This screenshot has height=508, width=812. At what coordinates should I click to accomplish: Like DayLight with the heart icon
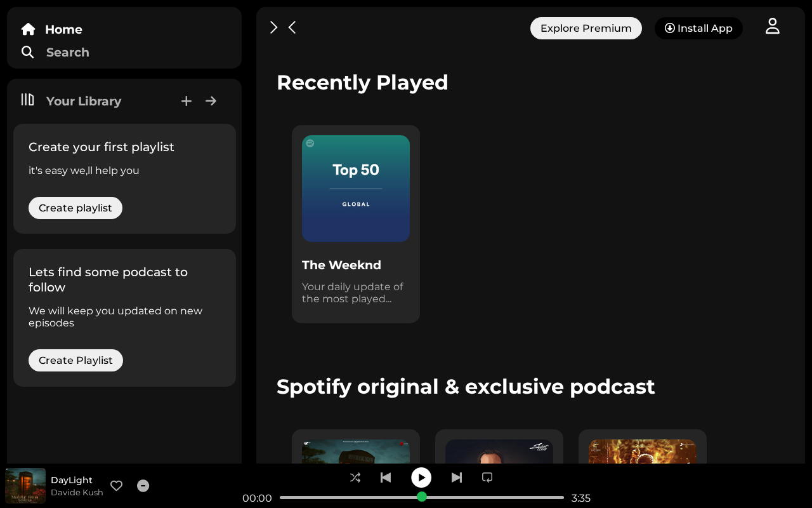117,486
